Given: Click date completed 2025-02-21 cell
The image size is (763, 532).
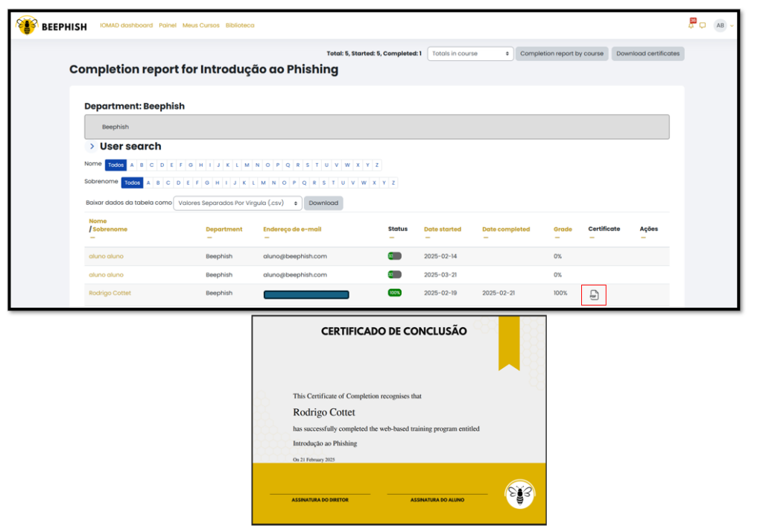Looking at the screenshot, I should click(498, 293).
